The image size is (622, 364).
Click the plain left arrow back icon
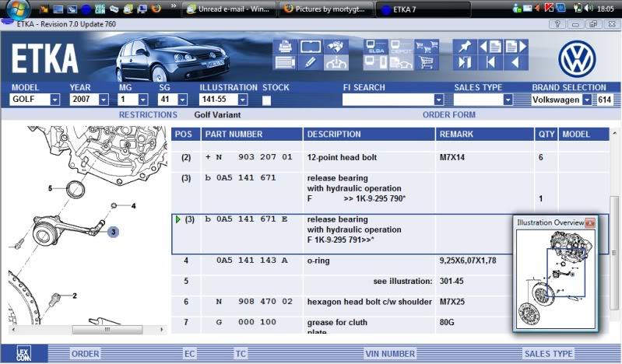coord(515,62)
